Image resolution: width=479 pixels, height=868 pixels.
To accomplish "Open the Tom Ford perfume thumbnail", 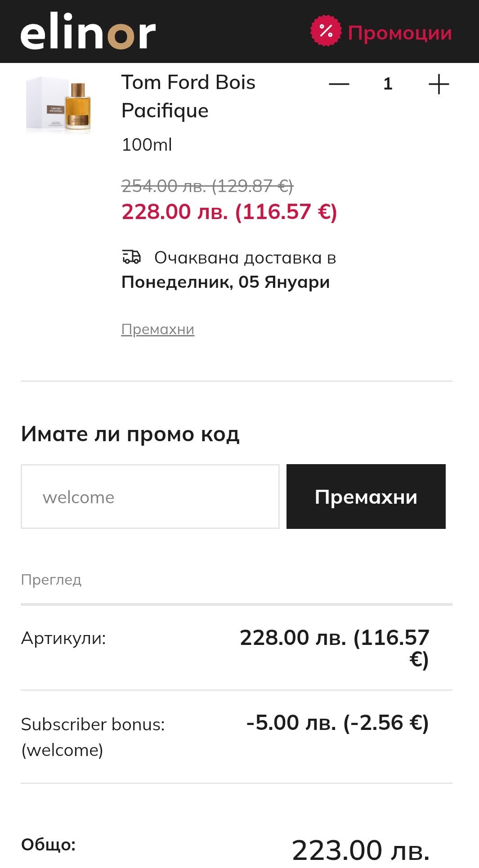I will 58,105.
